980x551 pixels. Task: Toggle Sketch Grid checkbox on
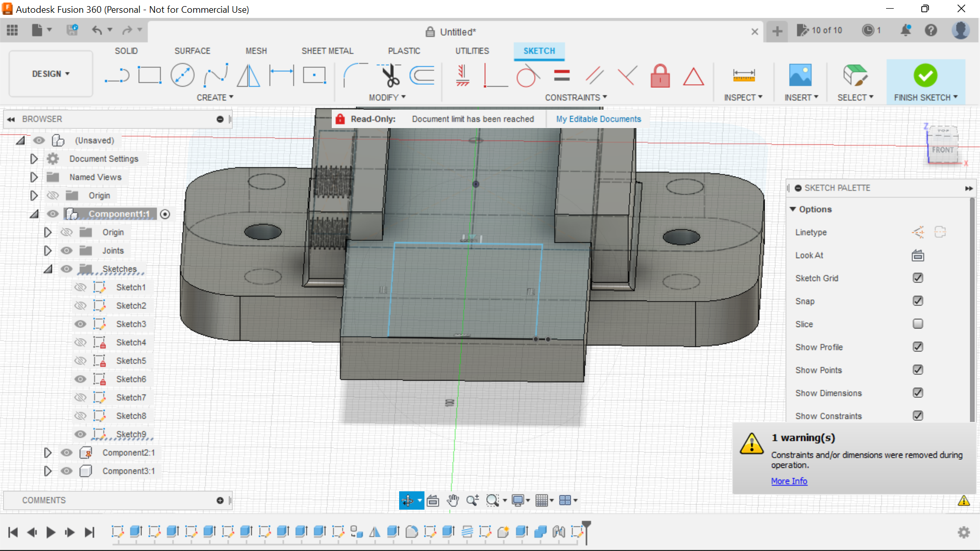pos(917,278)
